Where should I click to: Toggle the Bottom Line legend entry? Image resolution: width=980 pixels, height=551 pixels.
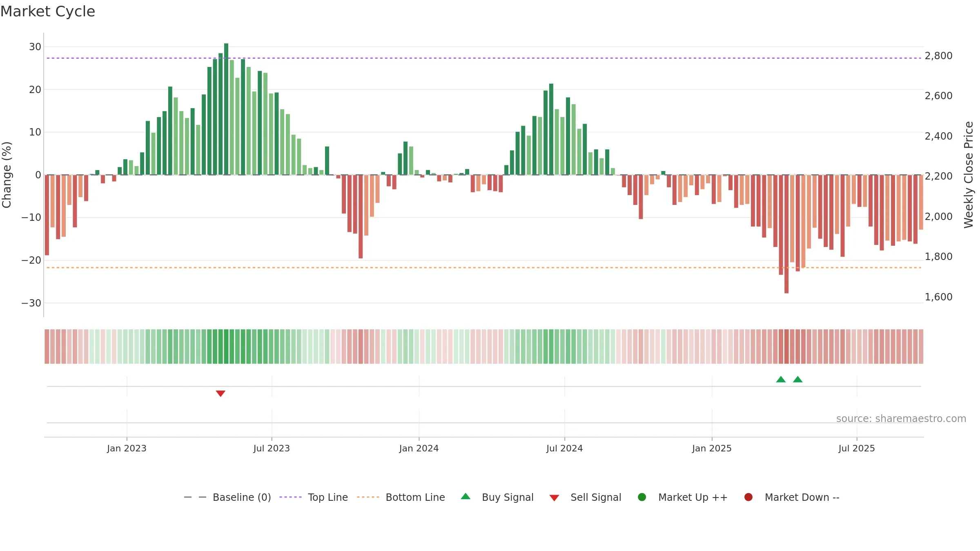[401, 497]
